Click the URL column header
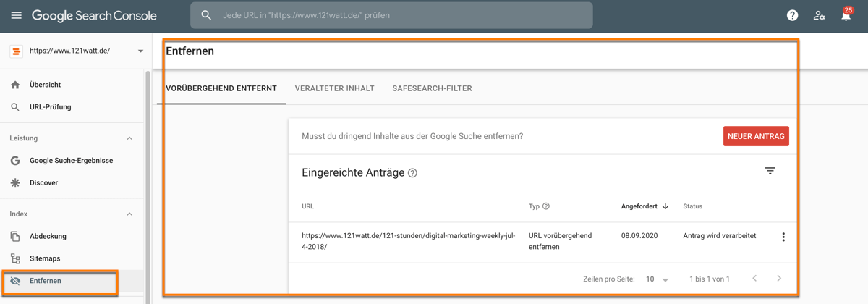 (308, 206)
